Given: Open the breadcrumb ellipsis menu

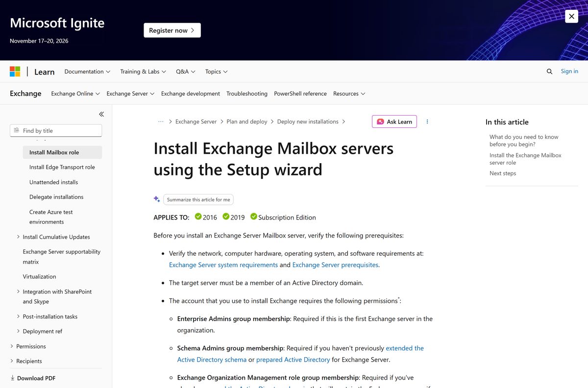Looking at the screenshot, I should point(161,121).
